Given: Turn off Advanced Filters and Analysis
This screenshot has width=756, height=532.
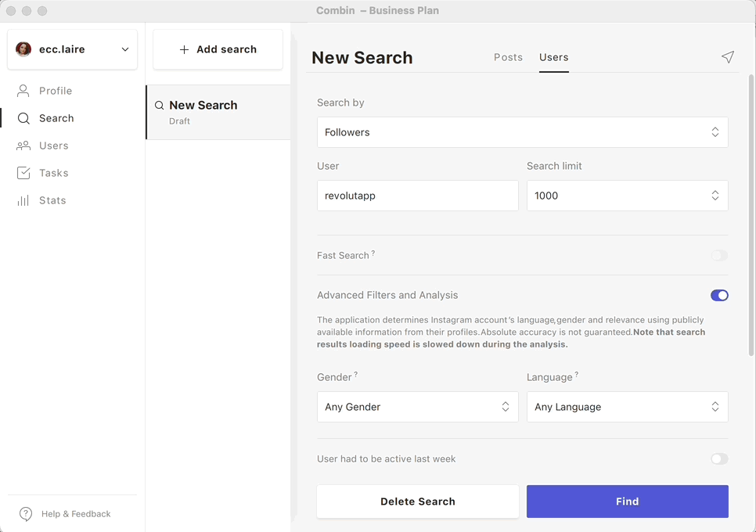Looking at the screenshot, I should point(718,295).
